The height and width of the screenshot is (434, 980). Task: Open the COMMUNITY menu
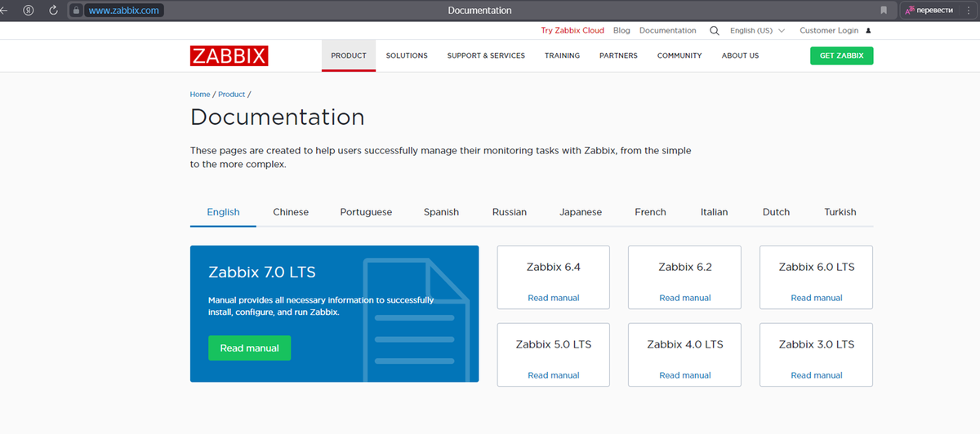point(679,55)
